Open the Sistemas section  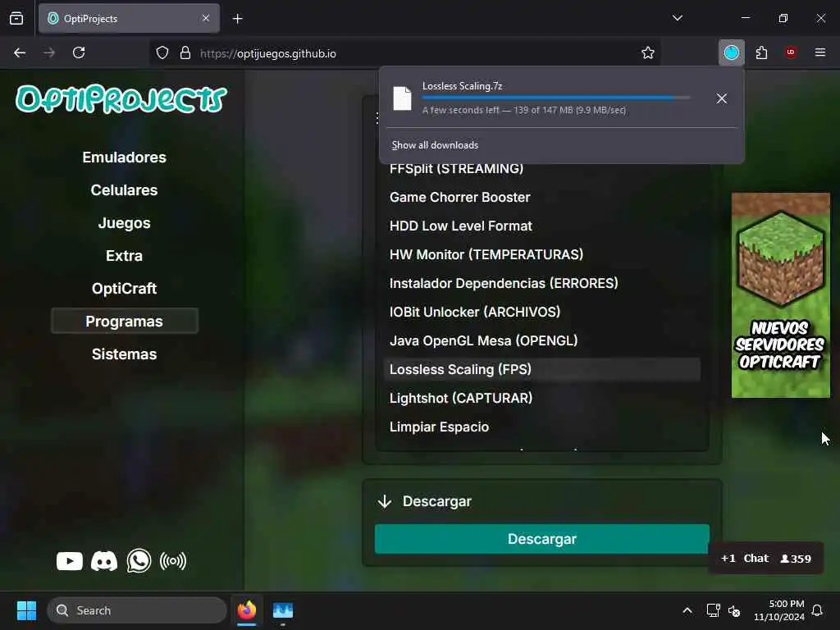[125, 354]
